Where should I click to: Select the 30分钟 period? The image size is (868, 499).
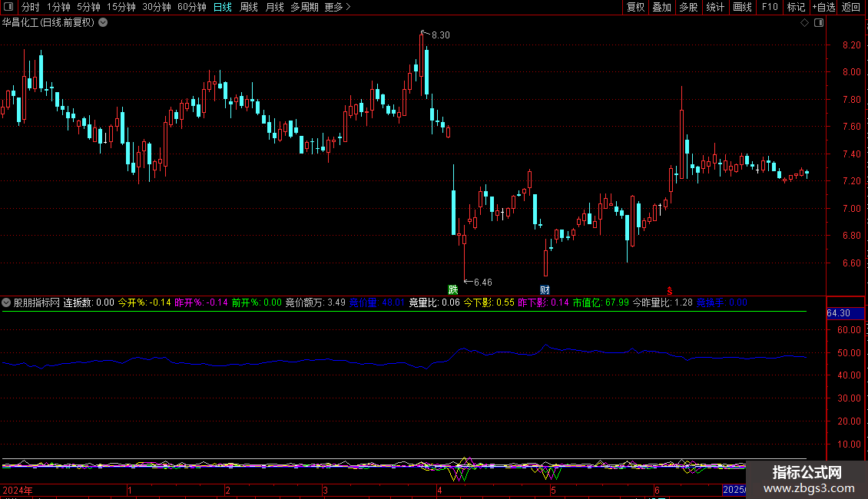(x=157, y=7)
